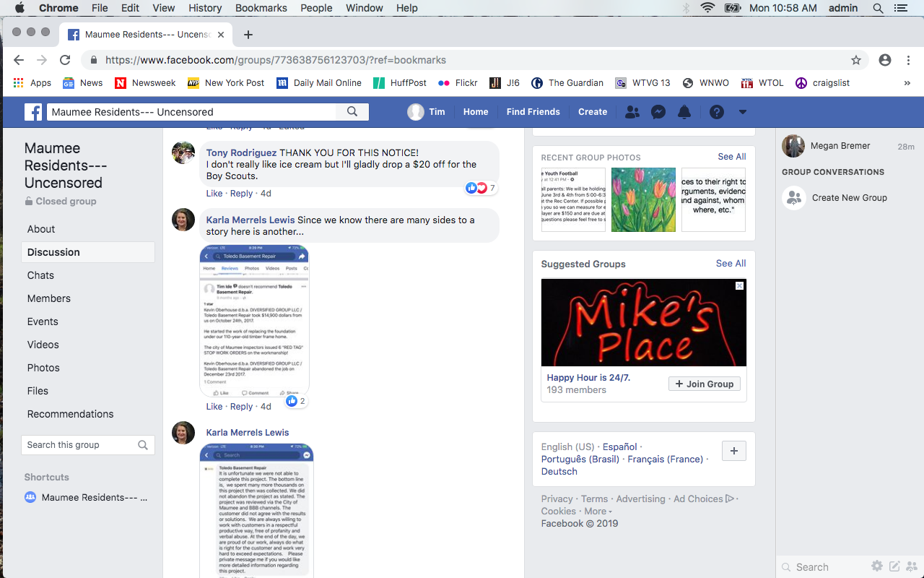Expand the account dropdown arrow
924x578 pixels.
pos(742,112)
